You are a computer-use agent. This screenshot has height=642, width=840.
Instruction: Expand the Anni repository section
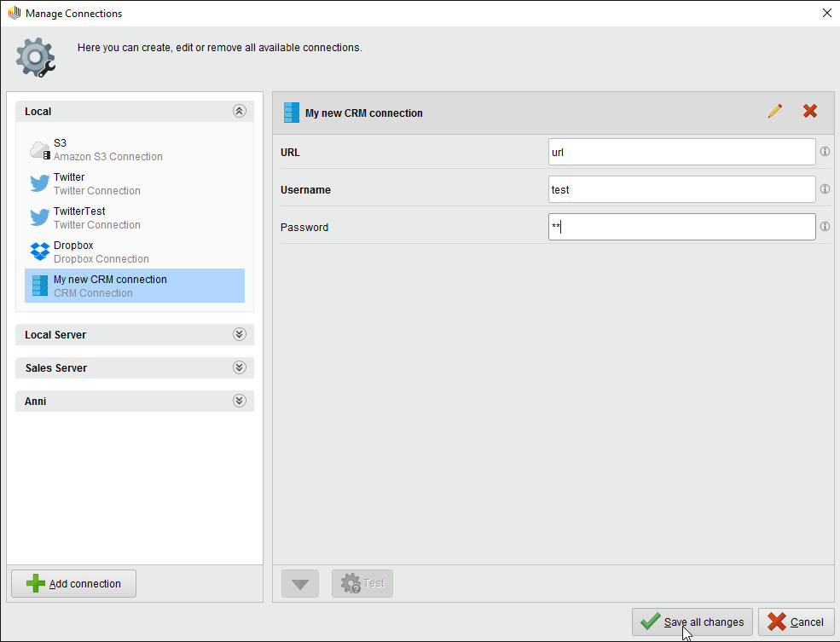click(239, 402)
